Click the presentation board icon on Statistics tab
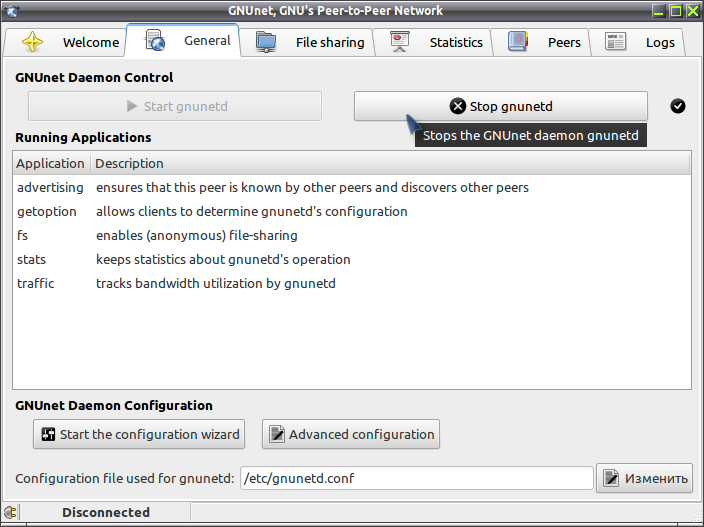Viewport: 704px width, 527px height. tap(400, 42)
